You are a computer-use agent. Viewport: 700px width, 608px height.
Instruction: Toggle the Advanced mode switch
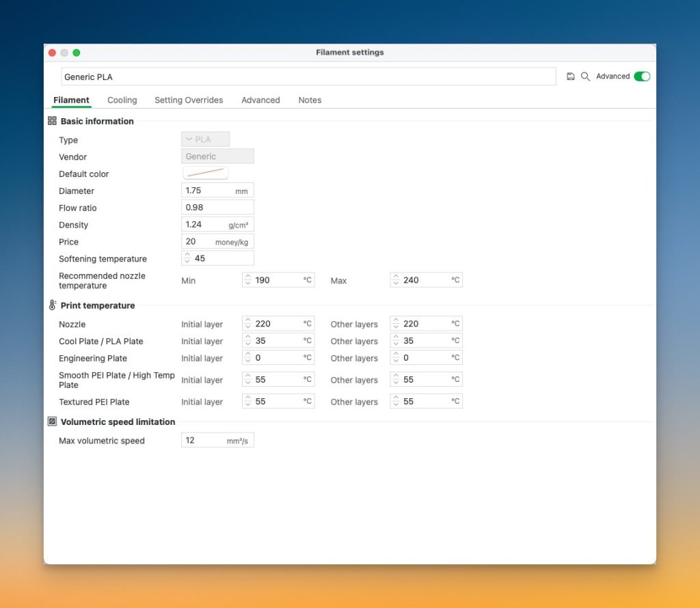pyautogui.click(x=641, y=77)
